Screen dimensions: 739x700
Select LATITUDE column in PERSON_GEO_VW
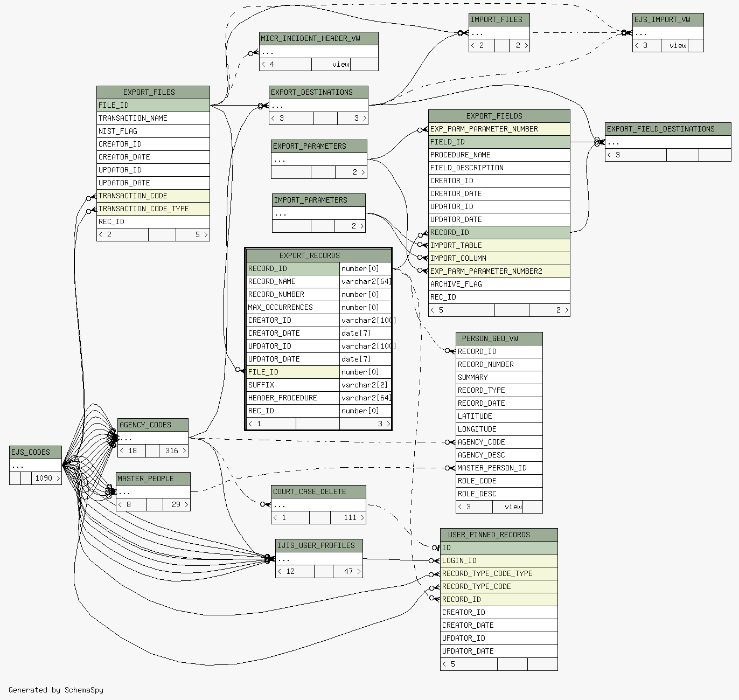[x=499, y=416]
